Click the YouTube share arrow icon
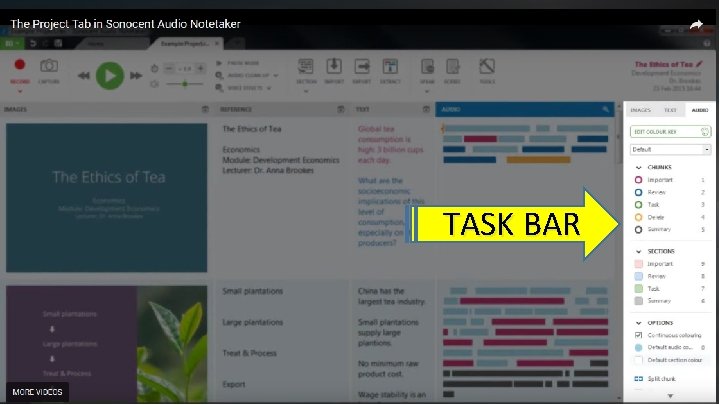The height and width of the screenshot is (405, 720). coord(696,24)
